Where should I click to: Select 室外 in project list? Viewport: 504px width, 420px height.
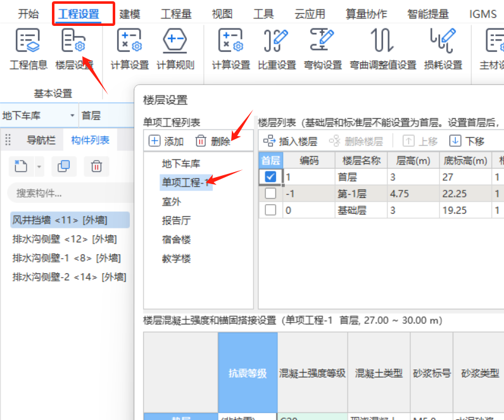tap(172, 201)
